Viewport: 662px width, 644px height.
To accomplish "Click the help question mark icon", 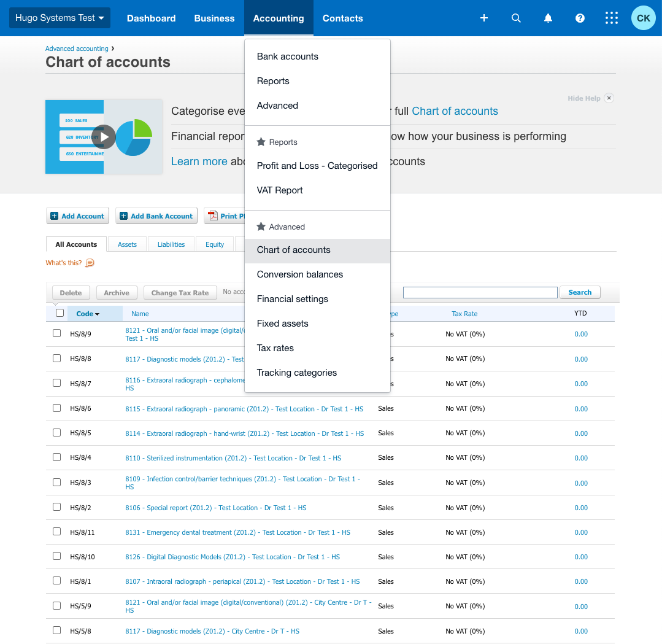I will (580, 18).
